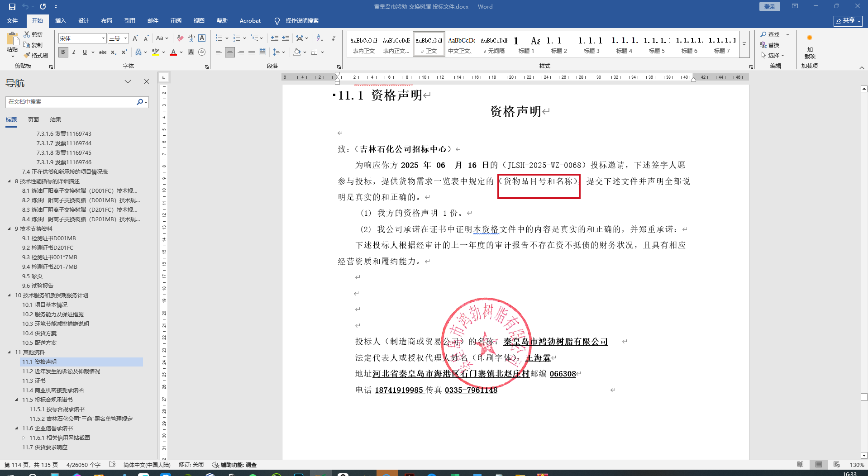868x476 pixels.
Task: Click the paragraph borders icon
Action: tap(315, 52)
